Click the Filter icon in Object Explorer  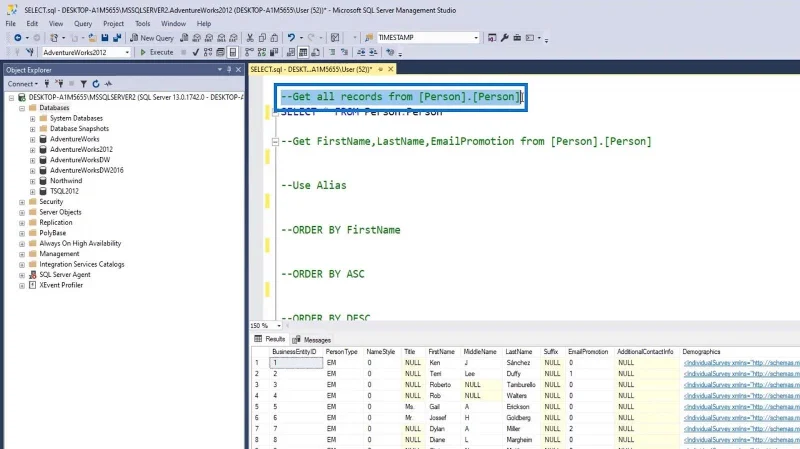(x=83, y=84)
